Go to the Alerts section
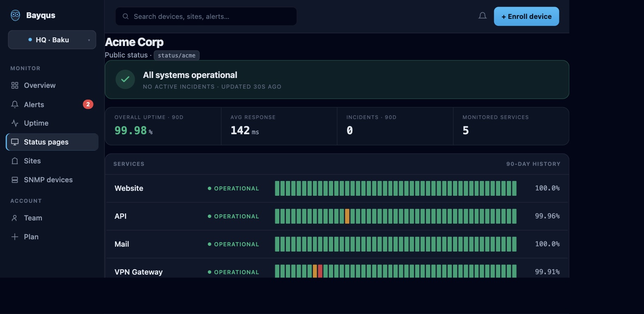This screenshot has height=314, width=644. [52, 104]
